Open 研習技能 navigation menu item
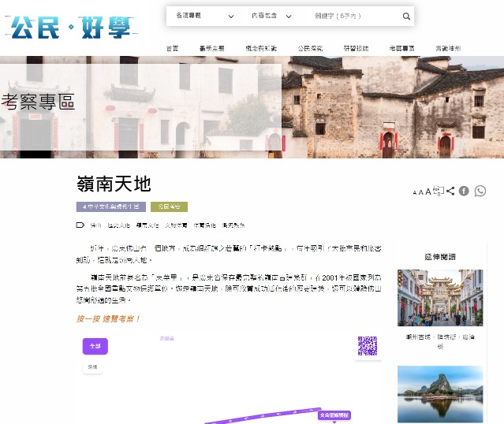This screenshot has width=504, height=424. (x=356, y=49)
